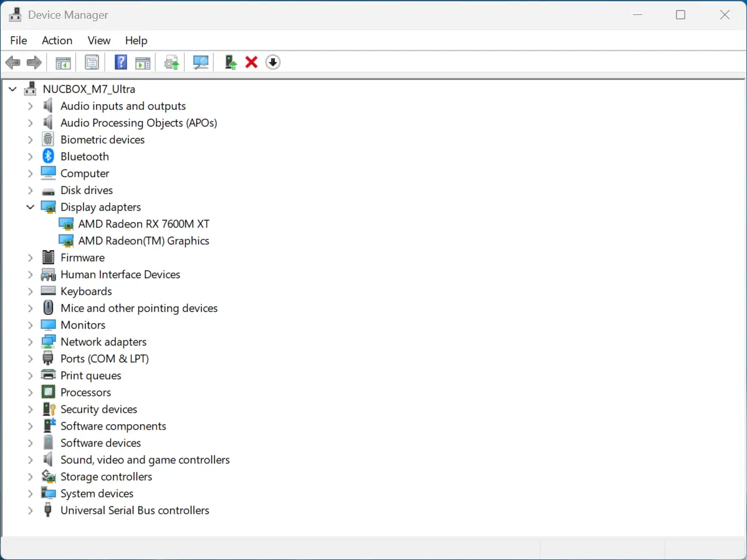The height and width of the screenshot is (560, 747).
Task: Select the Network adapters label
Action: tap(104, 342)
